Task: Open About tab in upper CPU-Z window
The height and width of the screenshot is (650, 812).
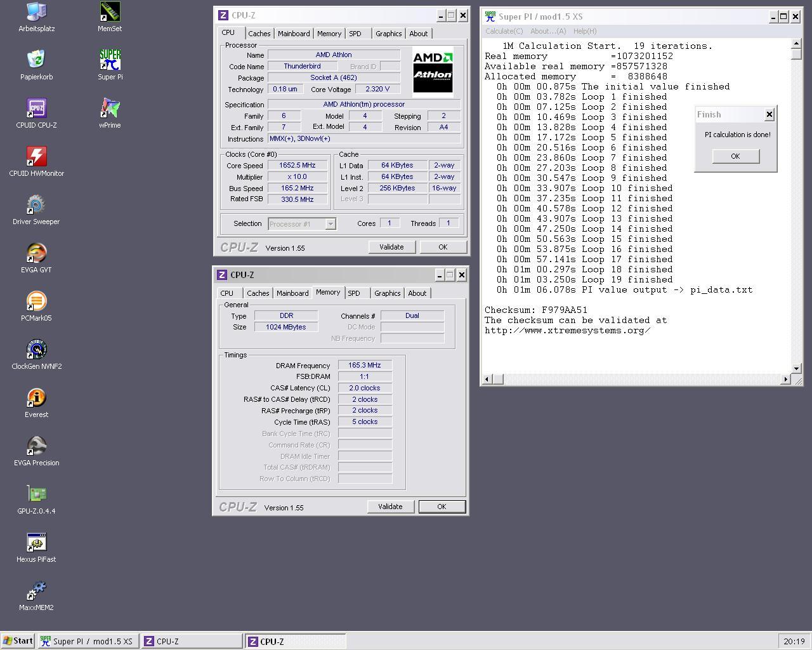Action: coord(418,34)
